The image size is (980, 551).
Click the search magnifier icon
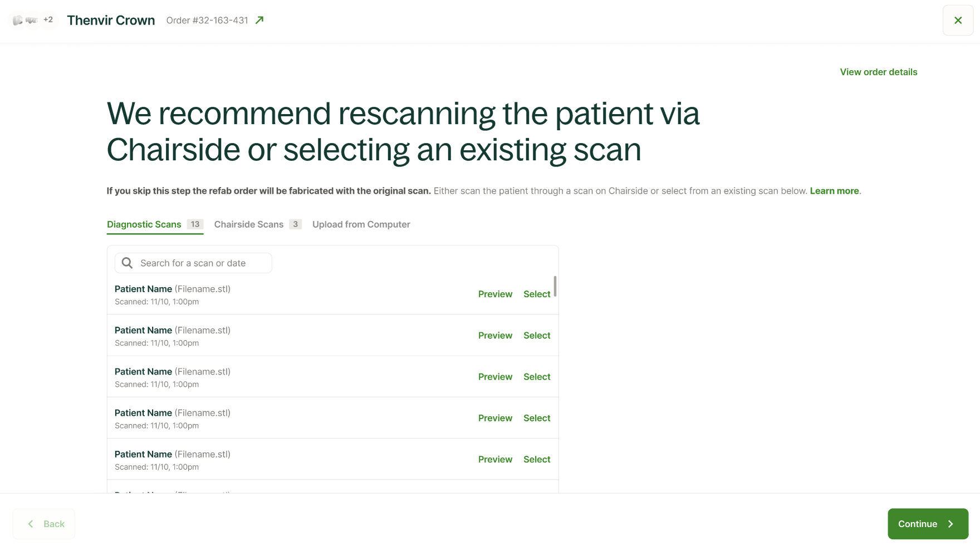click(127, 263)
